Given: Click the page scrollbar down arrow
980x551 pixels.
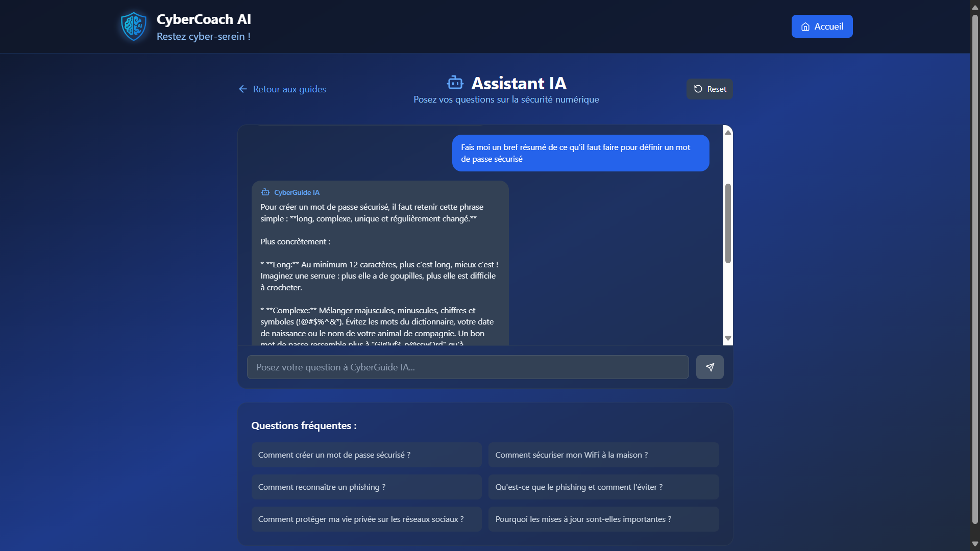Looking at the screenshot, I should (975, 544).
